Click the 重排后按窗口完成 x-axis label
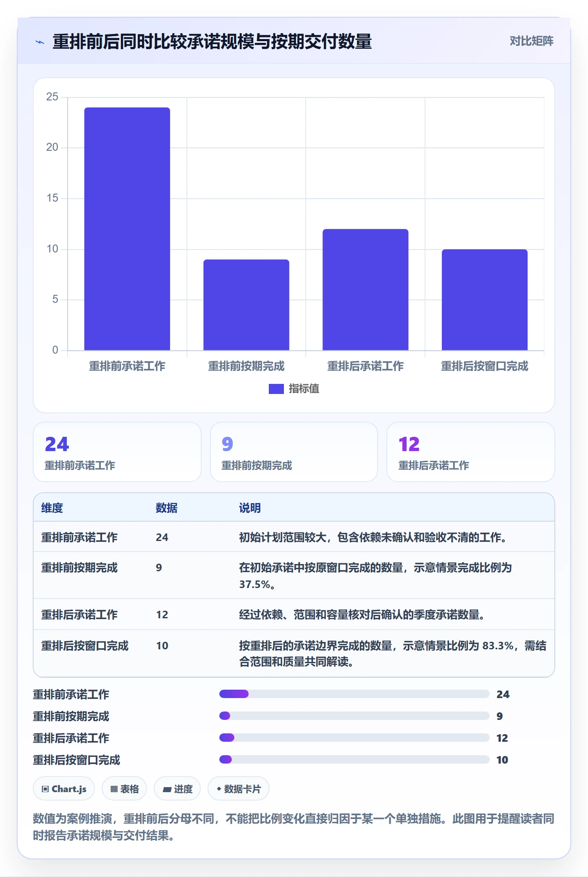Image resolution: width=588 pixels, height=877 pixels. (485, 366)
